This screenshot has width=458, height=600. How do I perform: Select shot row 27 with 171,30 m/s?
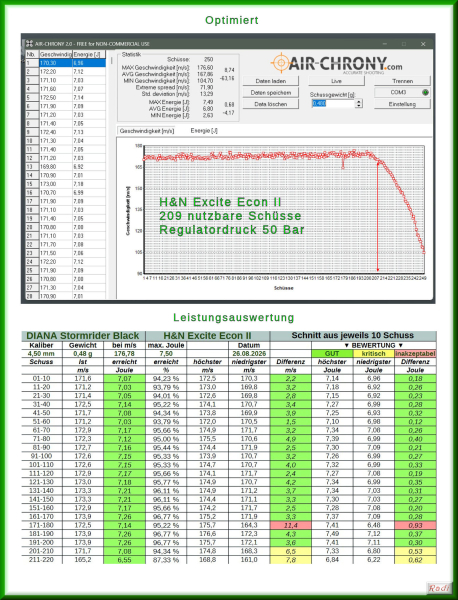click(65, 287)
